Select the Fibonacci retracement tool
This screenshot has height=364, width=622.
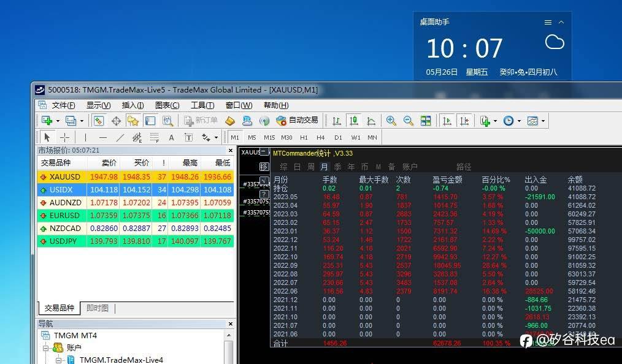tap(155, 137)
